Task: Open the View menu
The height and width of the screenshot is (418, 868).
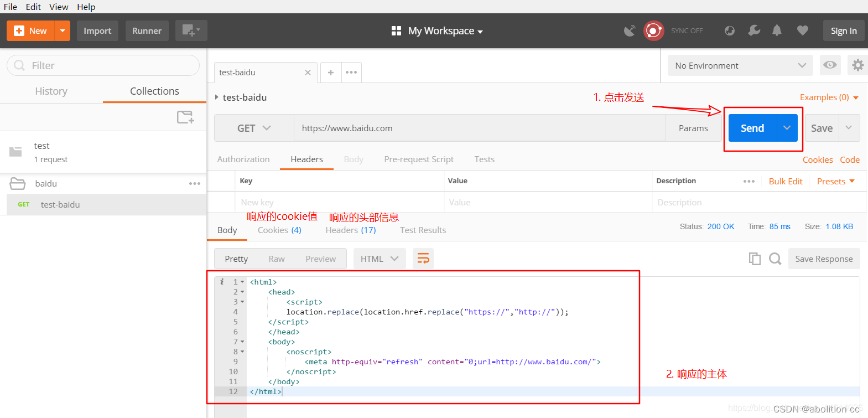Action: tap(59, 7)
